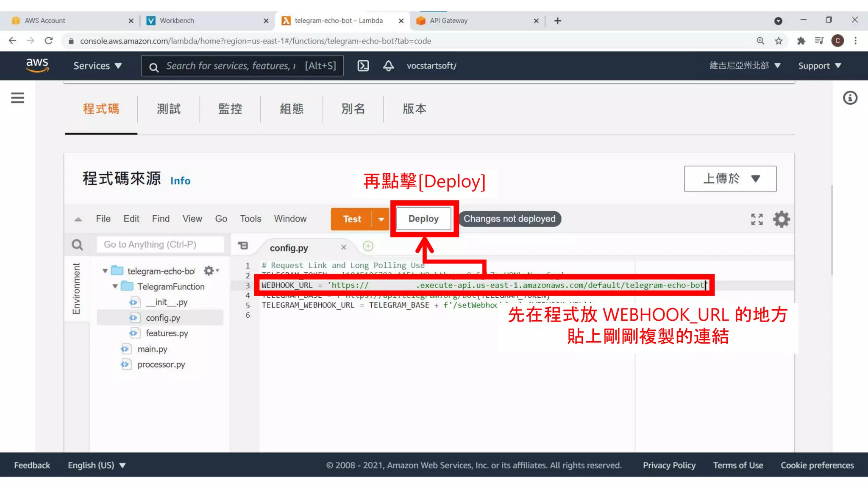Open Cookie preferences link
The width and height of the screenshot is (868, 488).
pyautogui.click(x=817, y=465)
